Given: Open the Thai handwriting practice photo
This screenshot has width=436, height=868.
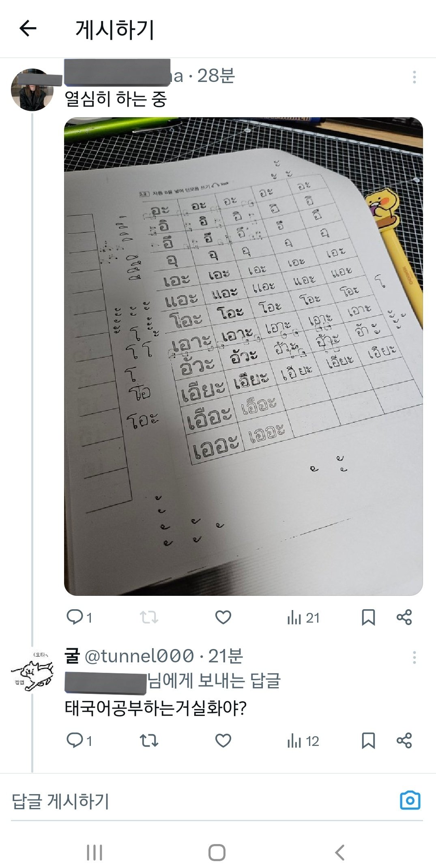Looking at the screenshot, I should pos(243,356).
